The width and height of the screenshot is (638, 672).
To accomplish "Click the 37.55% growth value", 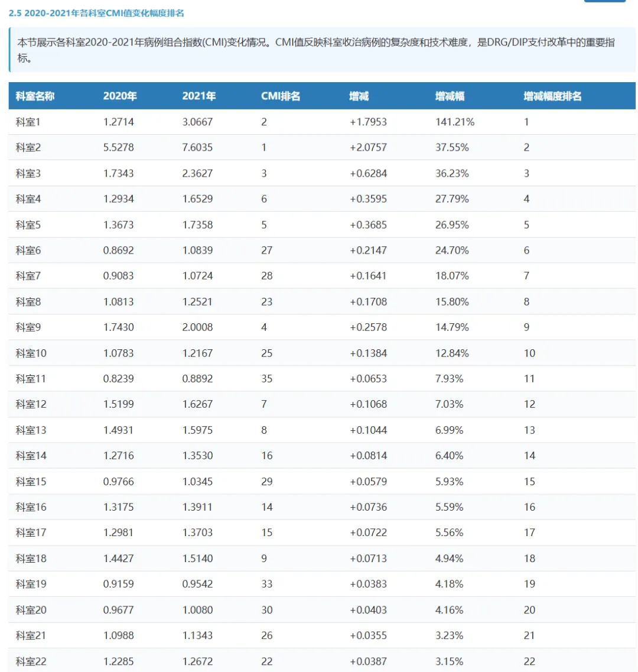I will (x=452, y=147).
